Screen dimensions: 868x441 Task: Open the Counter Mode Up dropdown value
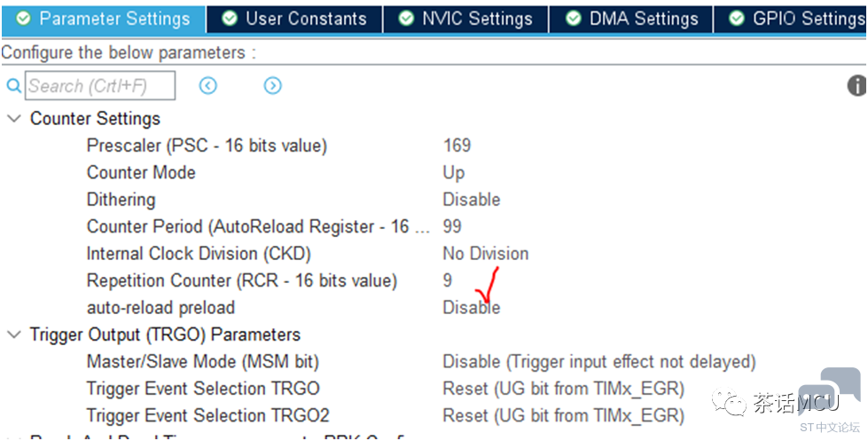[x=453, y=173]
